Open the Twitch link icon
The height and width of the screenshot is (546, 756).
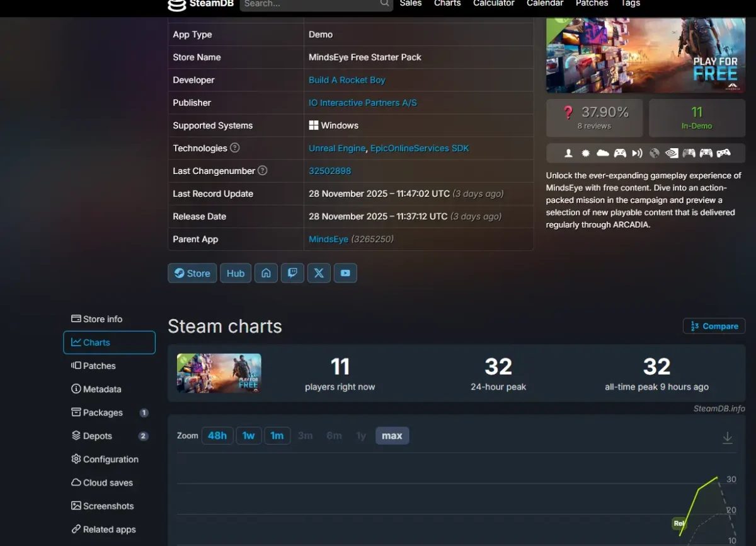pyautogui.click(x=292, y=273)
